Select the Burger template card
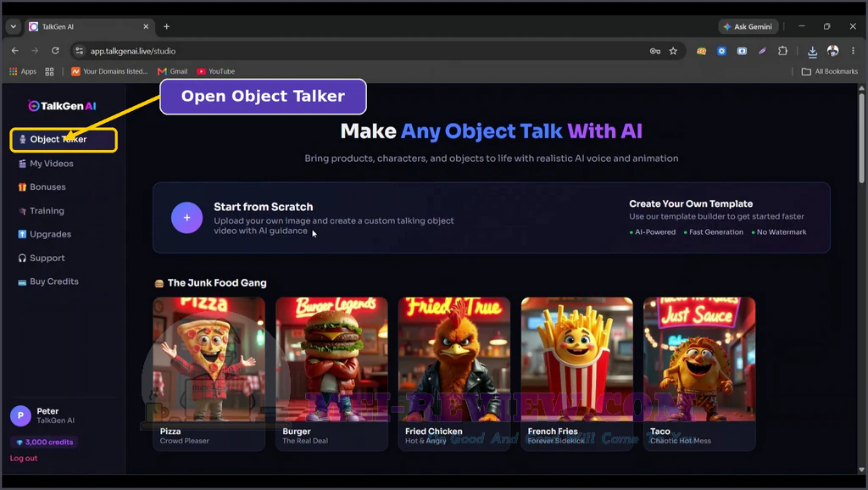This screenshot has height=490, width=868. pos(331,374)
